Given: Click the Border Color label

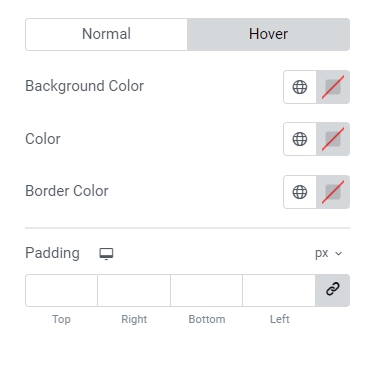Looking at the screenshot, I should 67,191.
